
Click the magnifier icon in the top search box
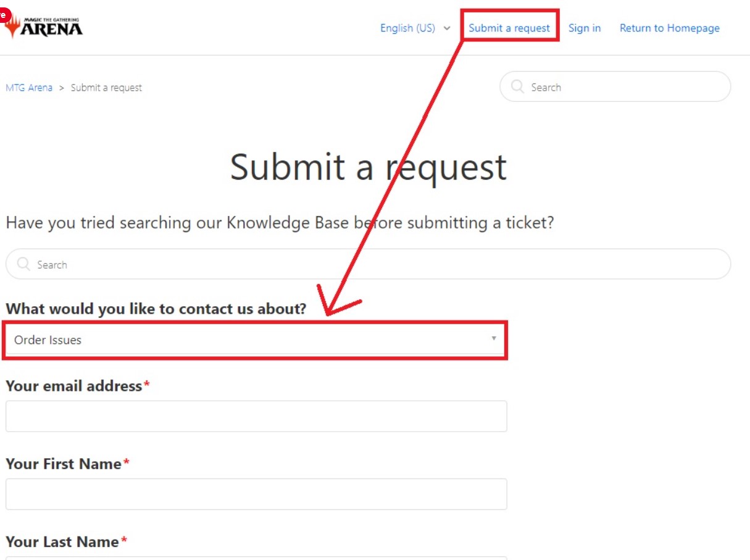[x=517, y=87]
